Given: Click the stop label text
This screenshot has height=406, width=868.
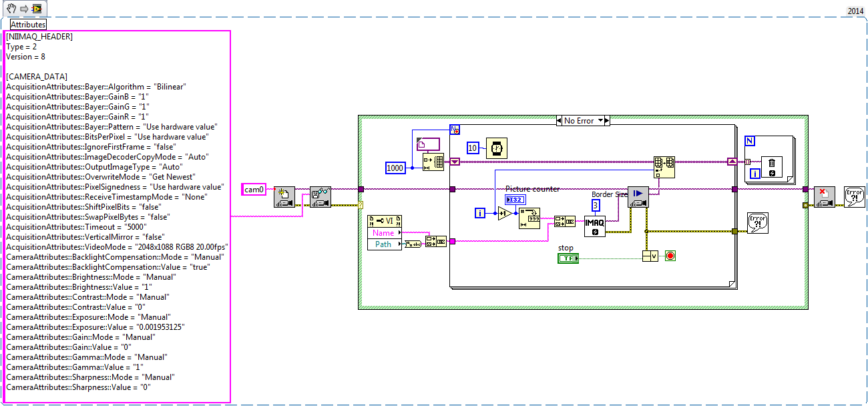Looking at the screenshot, I should [566, 248].
